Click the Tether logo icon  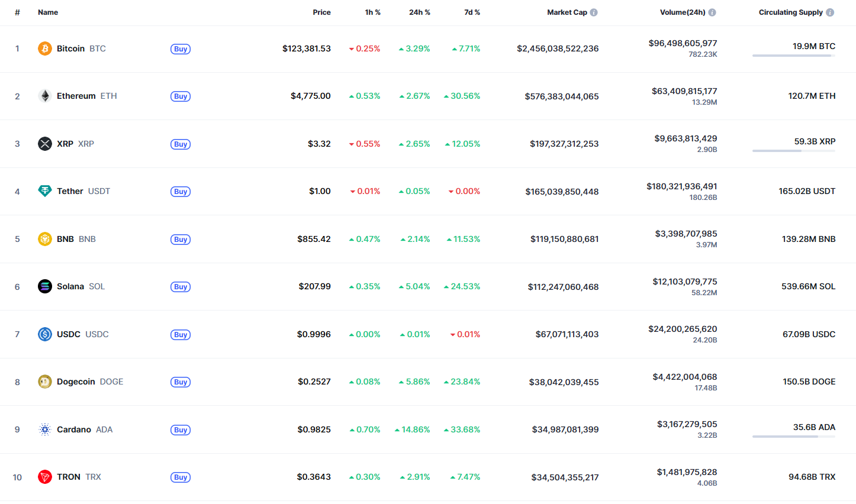tap(45, 191)
